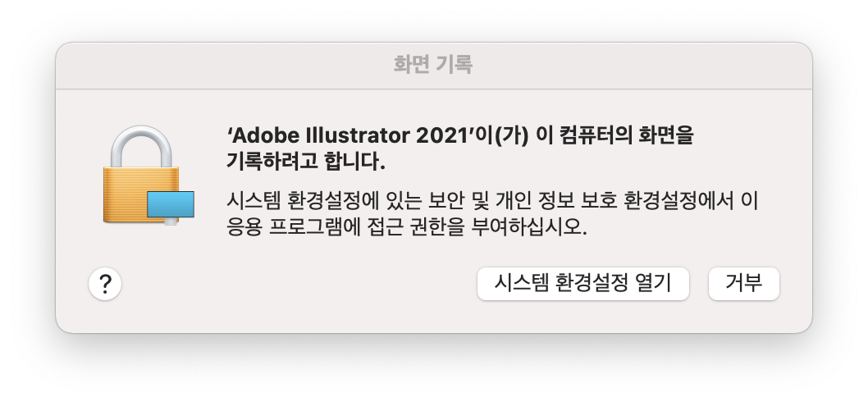Click the 열기 word in the settings button
This screenshot has height=402, width=868.
click(653, 284)
